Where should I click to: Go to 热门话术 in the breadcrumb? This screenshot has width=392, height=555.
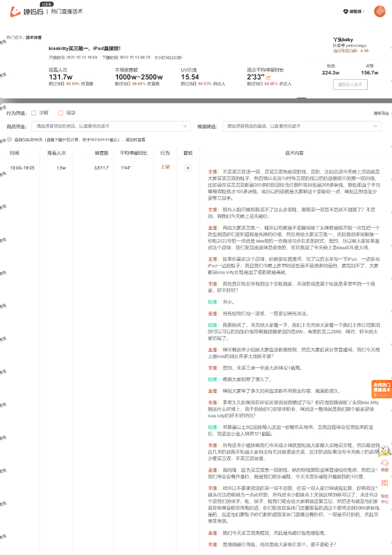[14, 37]
